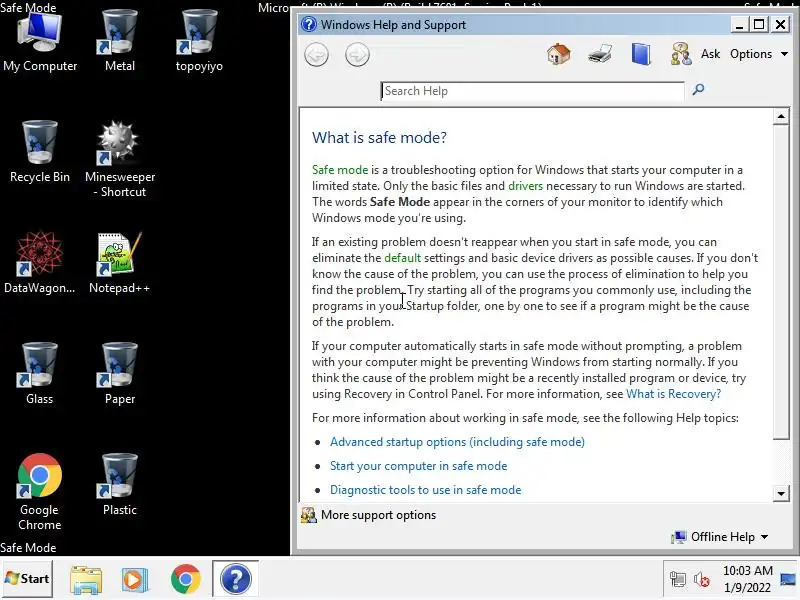Image resolution: width=800 pixels, height=600 pixels.
Task: Click the muted volume tray icon
Action: coord(702,580)
